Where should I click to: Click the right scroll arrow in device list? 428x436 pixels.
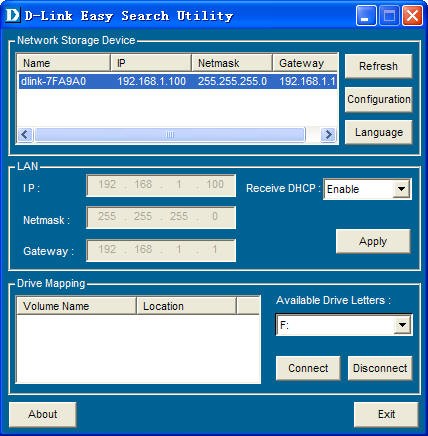click(328, 135)
